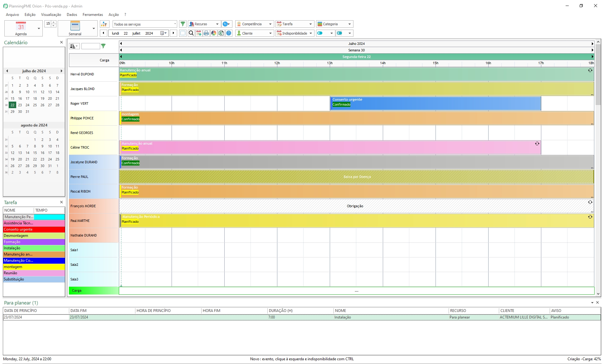The width and height of the screenshot is (604, 364).
Task: Select the montagem task of Philippe PONCE
Action: tap(357, 118)
